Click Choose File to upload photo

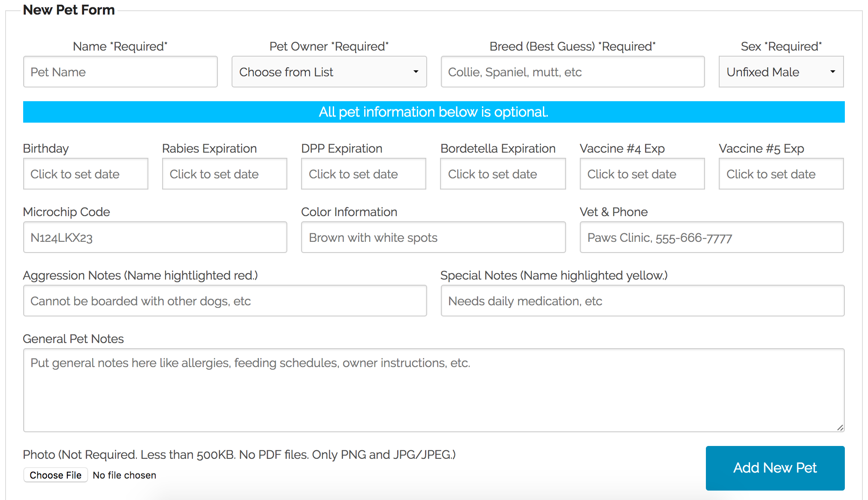tap(55, 475)
